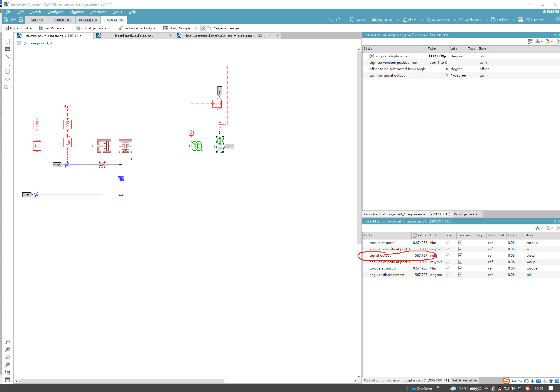Open Parameters panel help icon
Image resolution: width=560 pixels, height=392 pixels.
[x=557, y=41]
